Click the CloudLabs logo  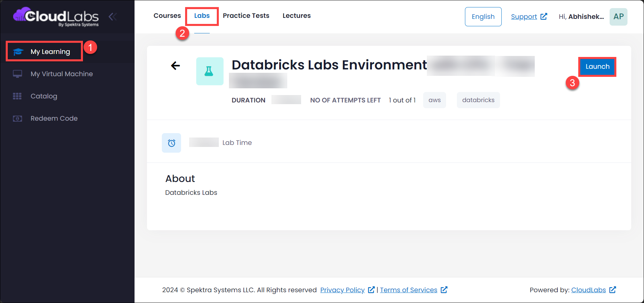click(x=56, y=17)
